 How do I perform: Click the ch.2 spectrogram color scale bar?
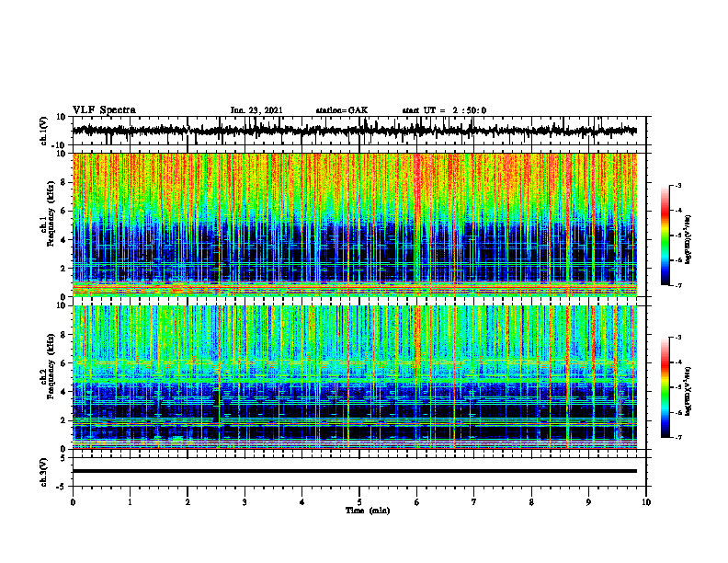pos(665,387)
